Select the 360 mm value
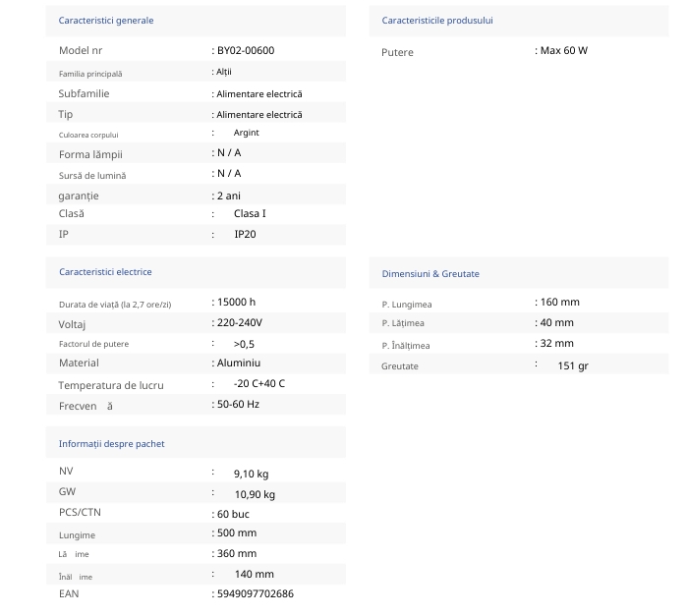 click(x=237, y=553)
